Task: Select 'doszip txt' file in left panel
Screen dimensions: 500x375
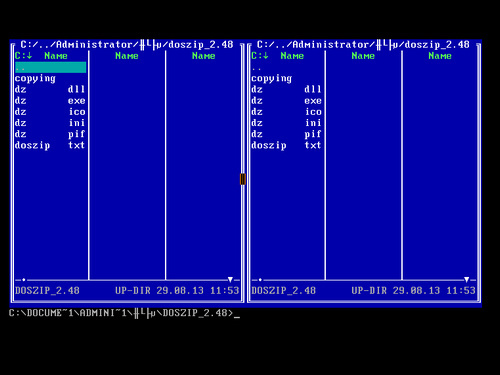Action: [x=50, y=145]
